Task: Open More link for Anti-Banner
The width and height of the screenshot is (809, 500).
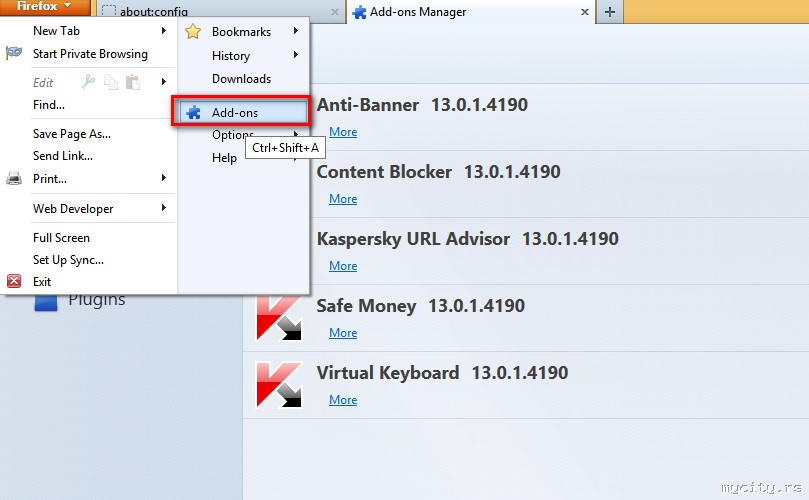Action: tap(343, 132)
